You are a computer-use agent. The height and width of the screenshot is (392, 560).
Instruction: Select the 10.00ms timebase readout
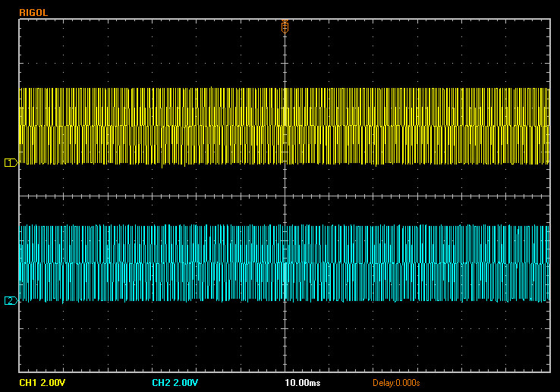302,383
